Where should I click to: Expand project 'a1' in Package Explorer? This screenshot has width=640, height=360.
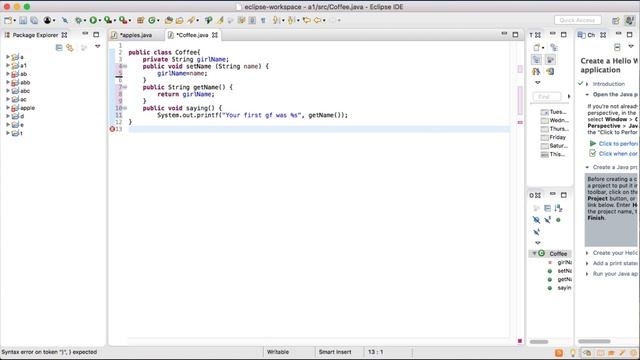click(x=7, y=65)
